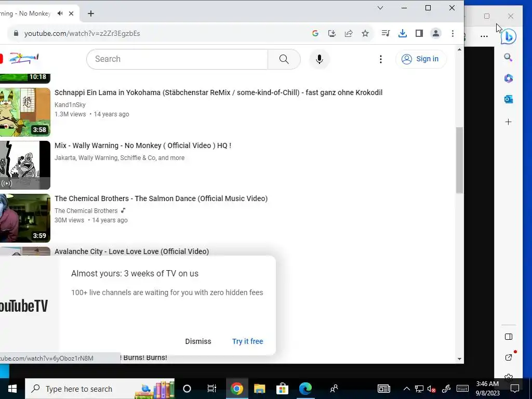The width and height of the screenshot is (532, 399).
Task: Sign in to YouTube
Action: point(421,59)
